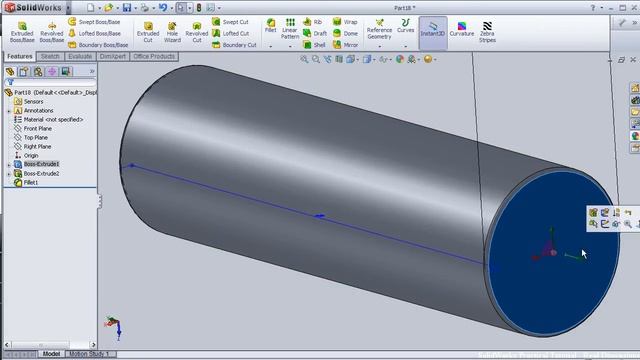Expand the Annotations tree node
This screenshot has height=360, width=640.
point(9,111)
